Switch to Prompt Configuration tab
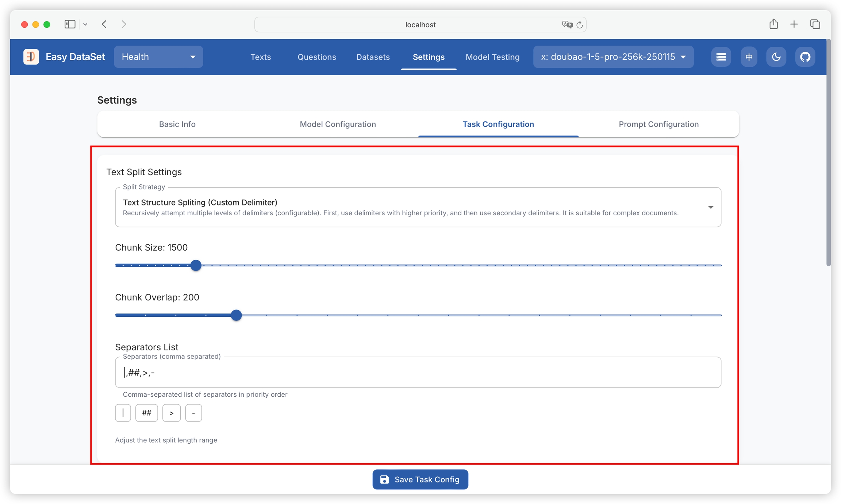The height and width of the screenshot is (504, 841). 658,124
